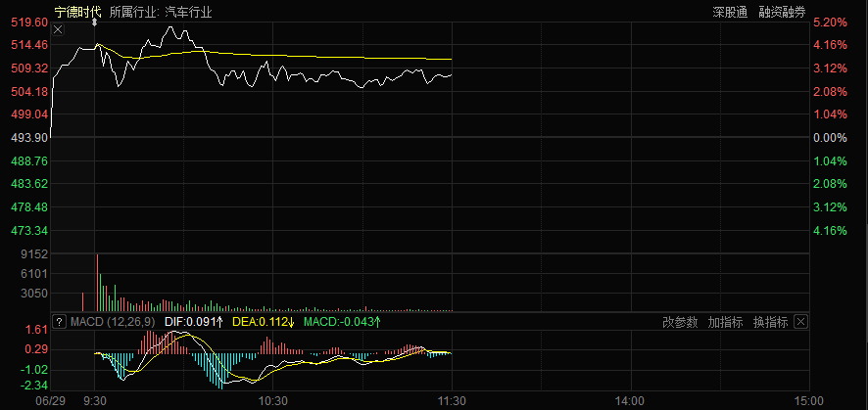
Task: Click the 10:30 time marker
Action: (x=273, y=400)
